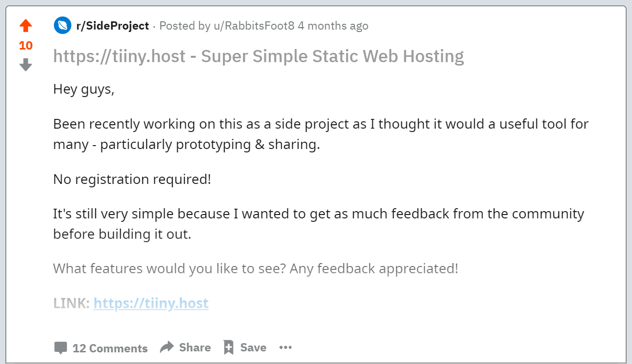Click the vote score number 10

click(26, 46)
